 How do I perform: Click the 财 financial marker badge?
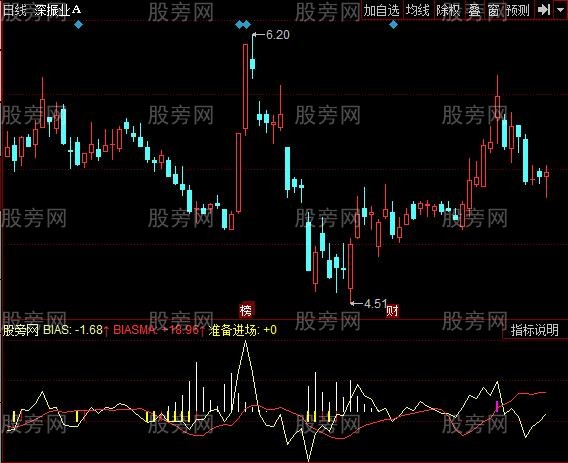pyautogui.click(x=393, y=311)
